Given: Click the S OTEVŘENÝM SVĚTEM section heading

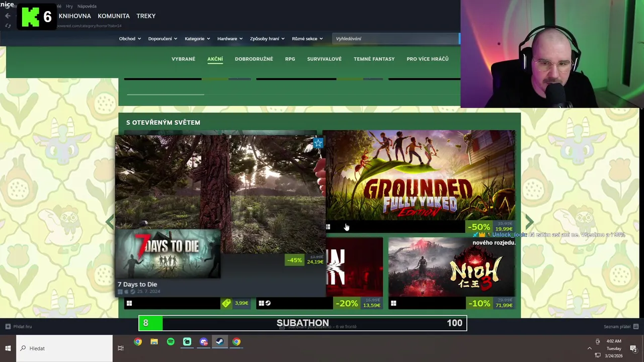Looking at the screenshot, I should tap(163, 123).
